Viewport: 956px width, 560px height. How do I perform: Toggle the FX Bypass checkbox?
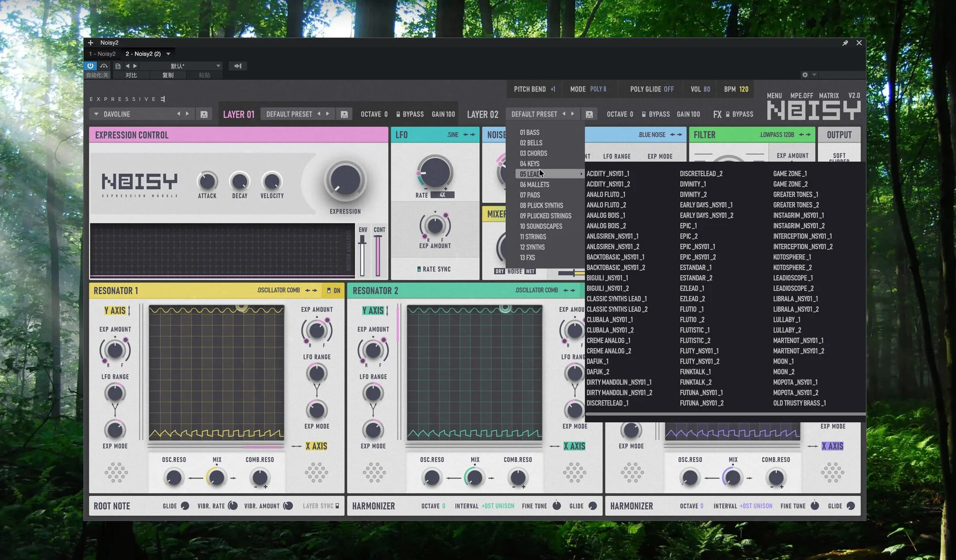pos(728,114)
